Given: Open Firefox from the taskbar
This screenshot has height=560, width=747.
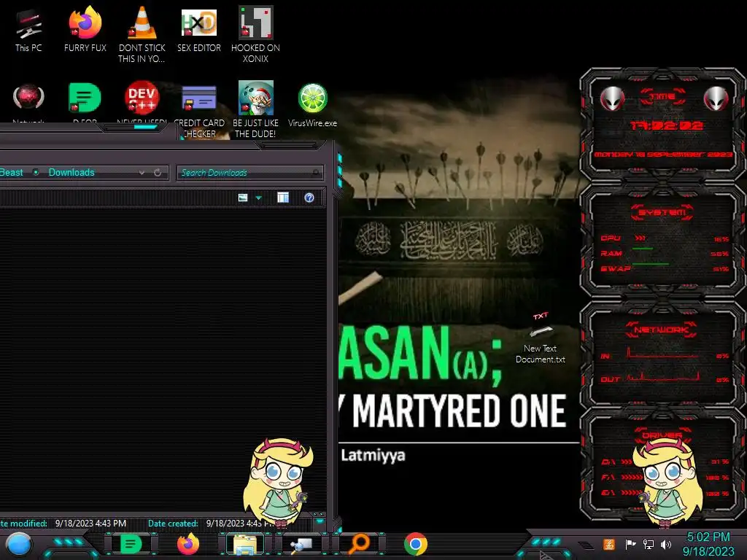Looking at the screenshot, I should pyautogui.click(x=188, y=544).
